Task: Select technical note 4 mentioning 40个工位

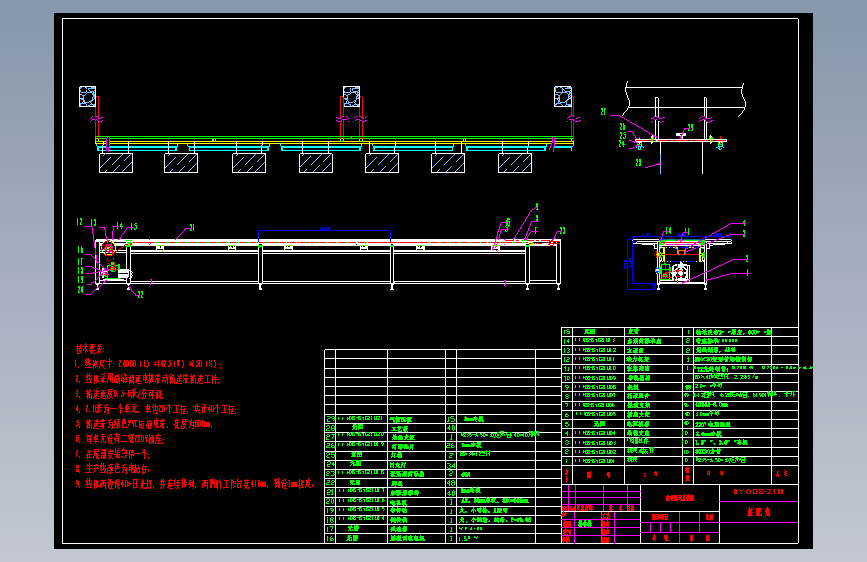Action: [x=156, y=409]
